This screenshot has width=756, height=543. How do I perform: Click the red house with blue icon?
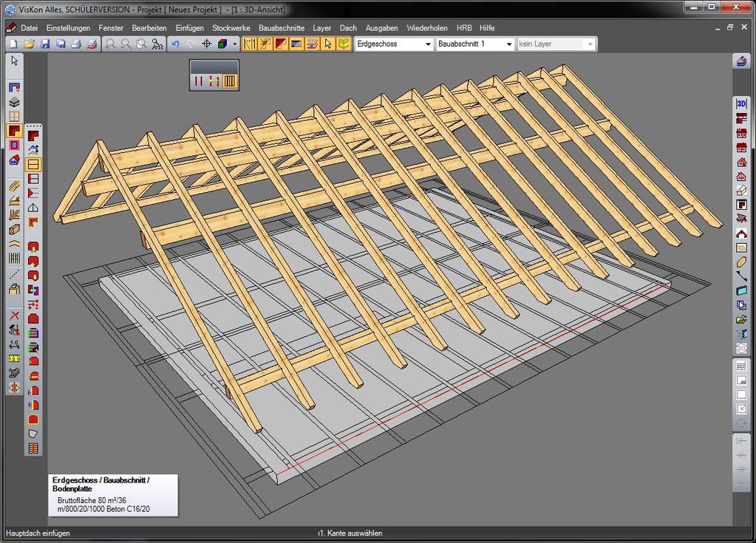[15, 160]
